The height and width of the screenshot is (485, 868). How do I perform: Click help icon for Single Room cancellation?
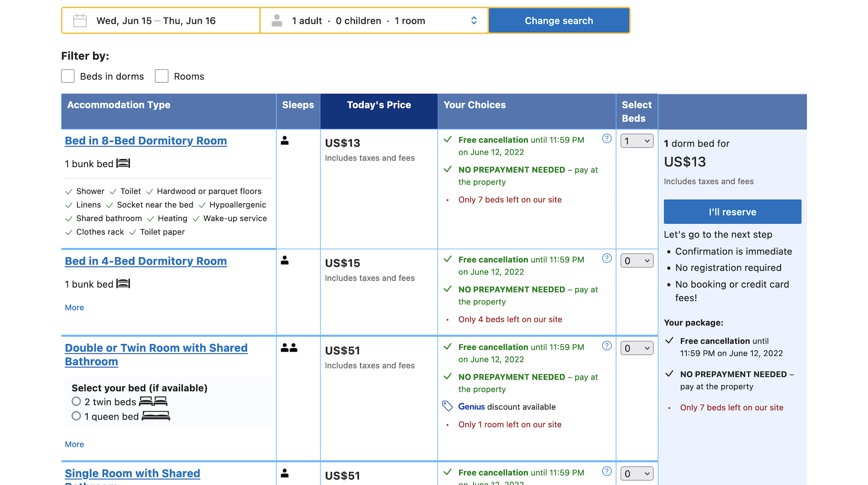(607, 471)
